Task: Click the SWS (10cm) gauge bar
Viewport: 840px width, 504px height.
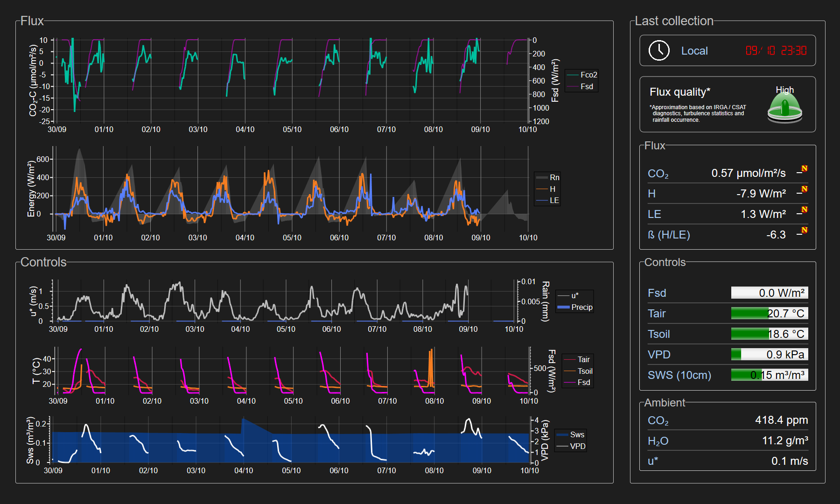Action: 769,375
